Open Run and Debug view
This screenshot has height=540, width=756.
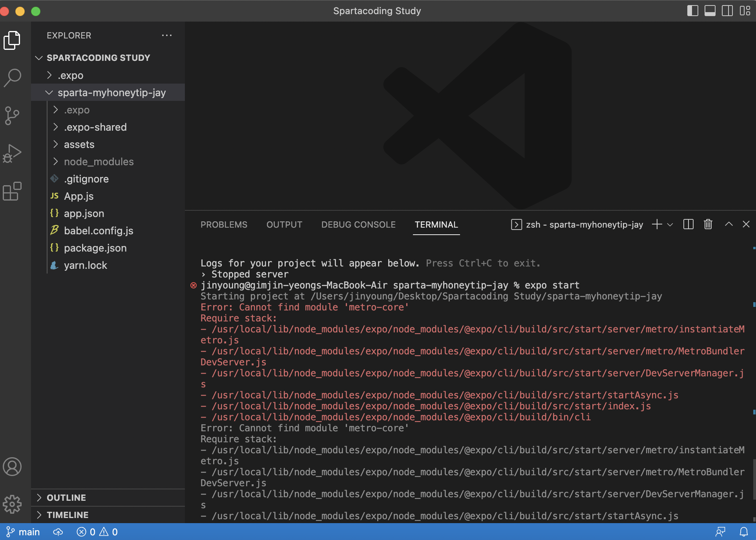pos(12,153)
